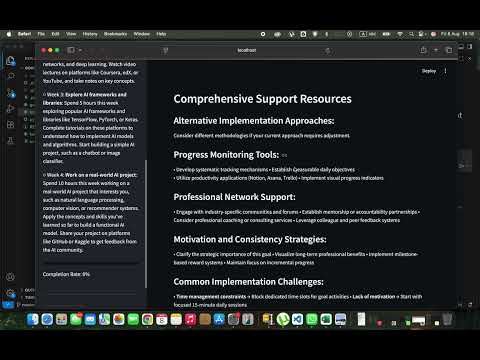This screenshot has width=480, height=360.
Task: Open VS Code Run and Debug icon
Action: click(11, 109)
